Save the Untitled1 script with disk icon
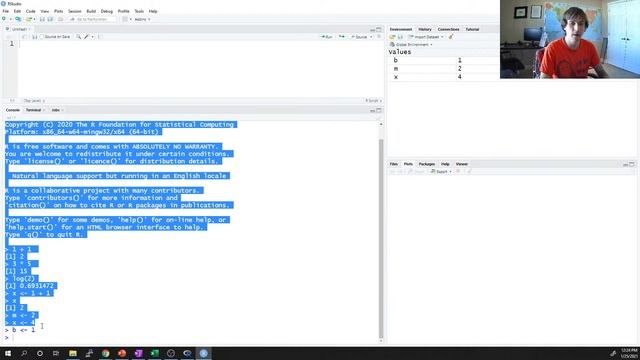640x360 pixels. [35, 37]
